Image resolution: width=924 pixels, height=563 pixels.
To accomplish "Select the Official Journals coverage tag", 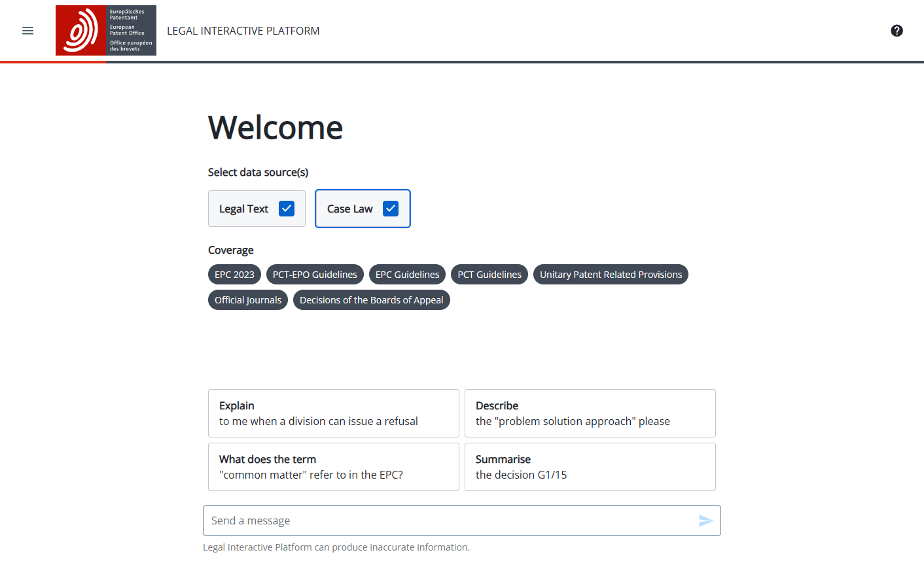I will coord(247,299).
